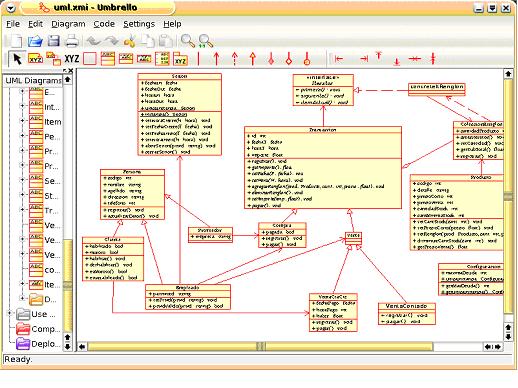Select the empty Box tool
The height and width of the screenshot is (388, 518).
point(90,59)
